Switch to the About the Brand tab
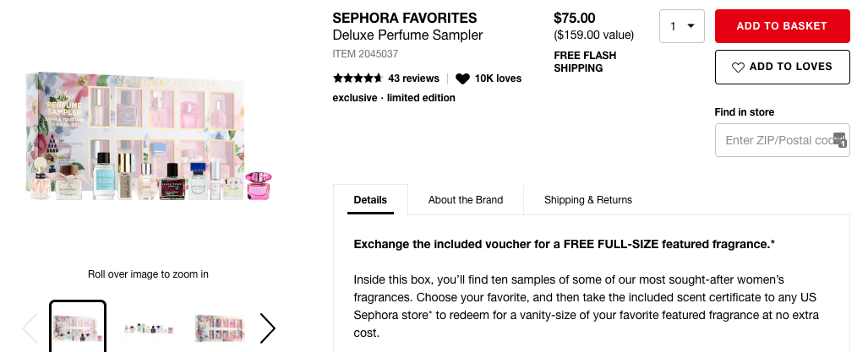Viewport: 868px width, 352px height. 466,200
